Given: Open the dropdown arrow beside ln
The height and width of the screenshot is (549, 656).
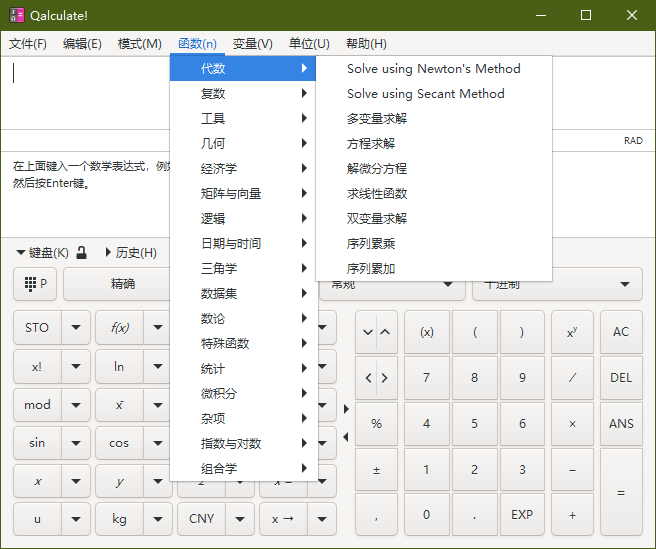Looking at the screenshot, I should [x=158, y=367].
